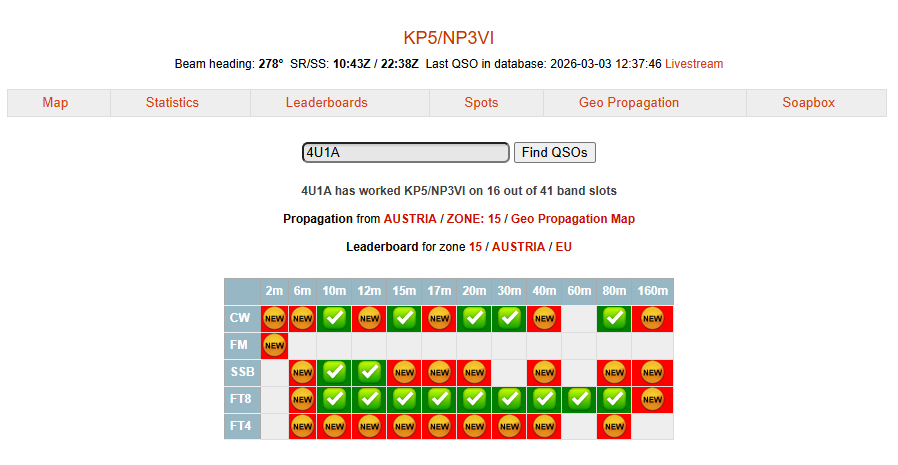The width and height of the screenshot is (898, 465).
Task: Click the NEW badge for FT8 6m
Action: (x=302, y=399)
